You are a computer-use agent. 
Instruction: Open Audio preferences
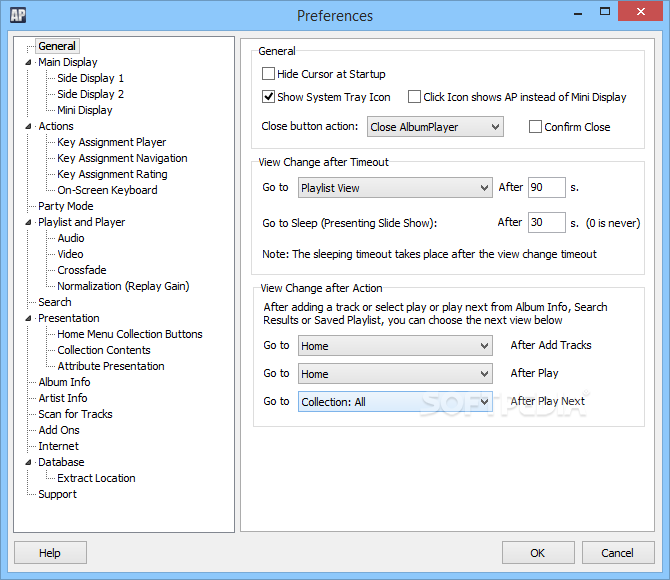[x=71, y=238]
